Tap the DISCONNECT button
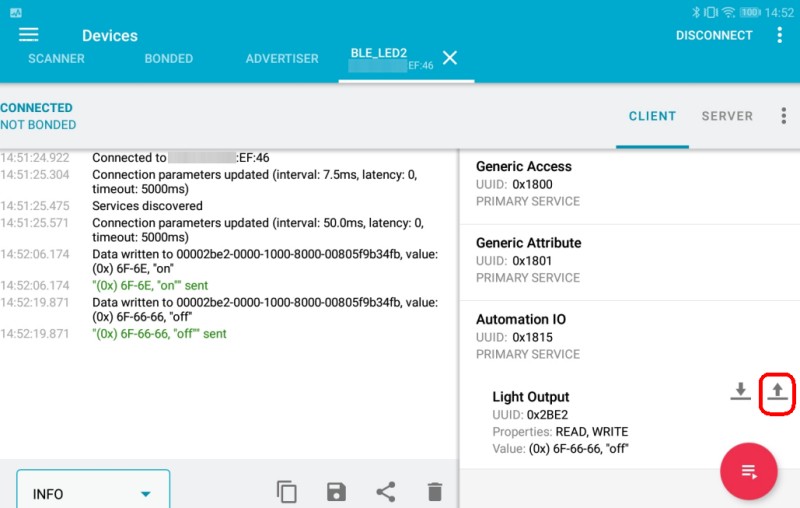800x508 pixels. click(x=714, y=35)
